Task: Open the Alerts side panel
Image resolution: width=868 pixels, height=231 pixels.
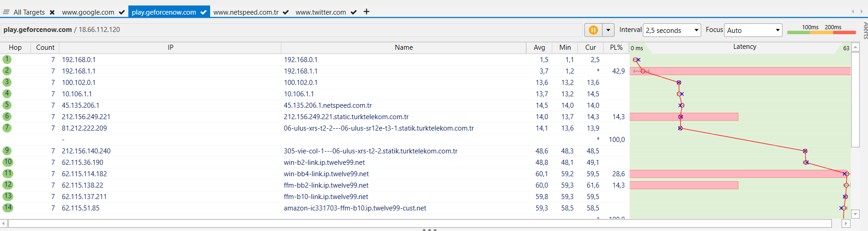Action: [865, 30]
